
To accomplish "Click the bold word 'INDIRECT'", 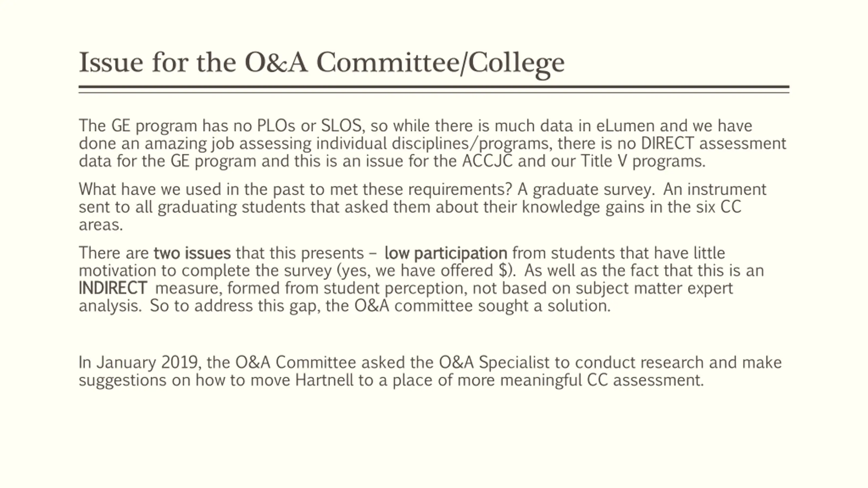I will click(113, 288).
